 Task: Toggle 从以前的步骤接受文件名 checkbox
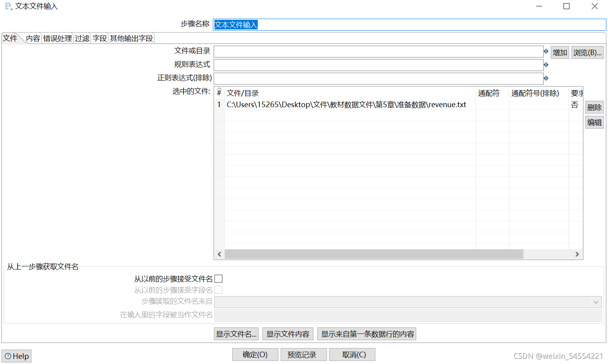coord(218,279)
